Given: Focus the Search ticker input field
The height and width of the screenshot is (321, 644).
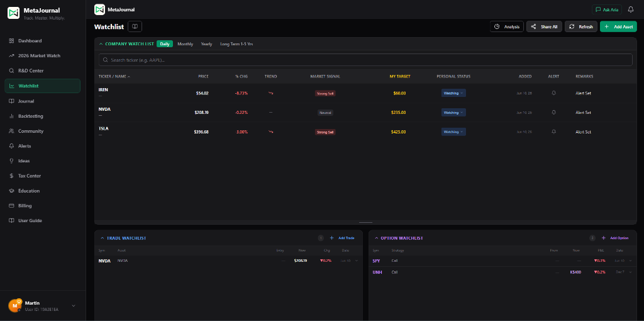Looking at the screenshot, I should [365, 60].
